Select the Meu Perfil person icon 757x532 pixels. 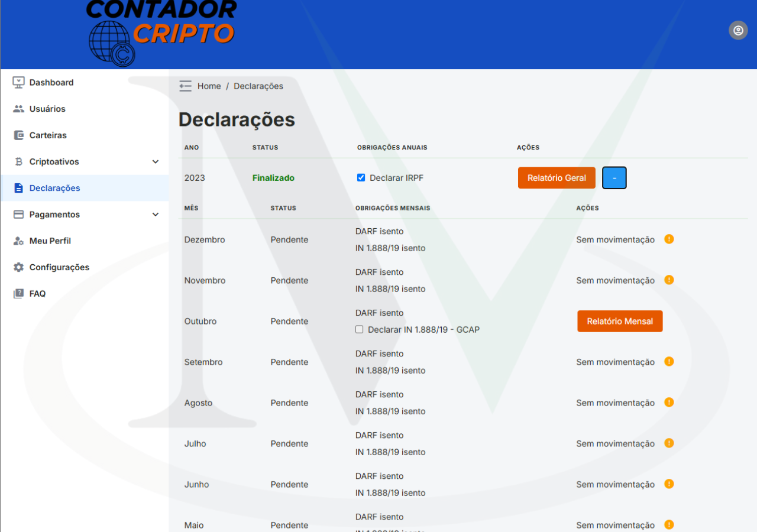(x=18, y=241)
